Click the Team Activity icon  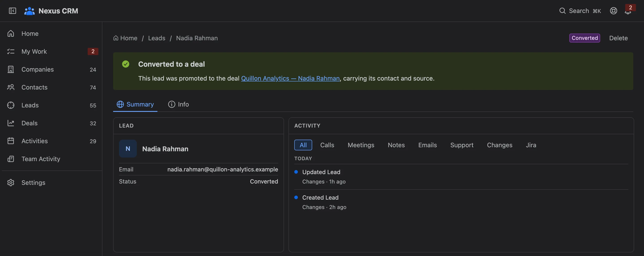11,159
